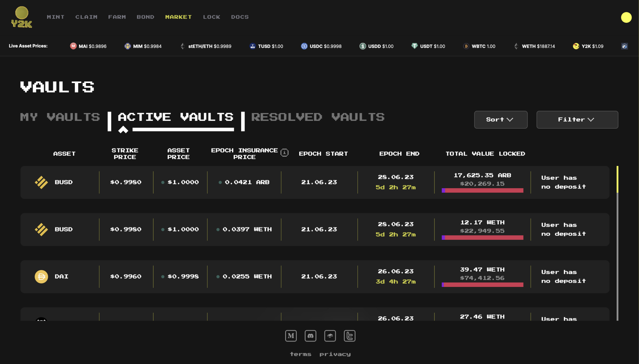Click the DAI coin icon
The image size is (639, 364).
(x=41, y=277)
